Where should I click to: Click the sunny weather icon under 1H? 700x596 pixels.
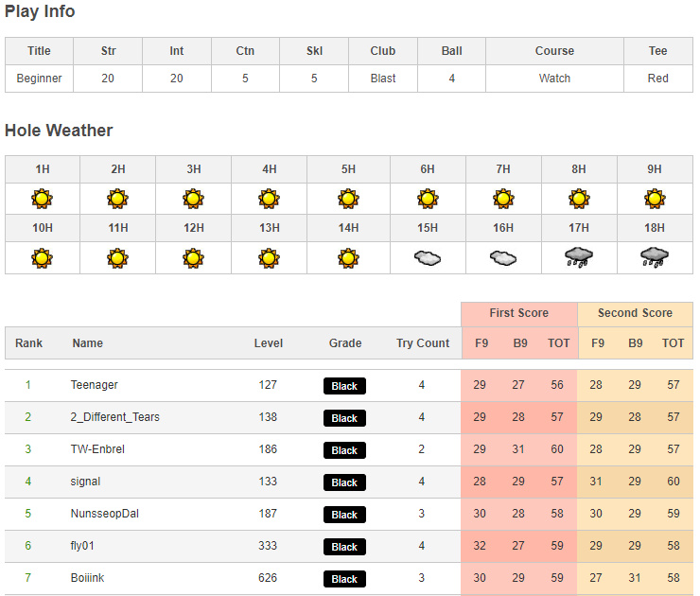click(42, 199)
